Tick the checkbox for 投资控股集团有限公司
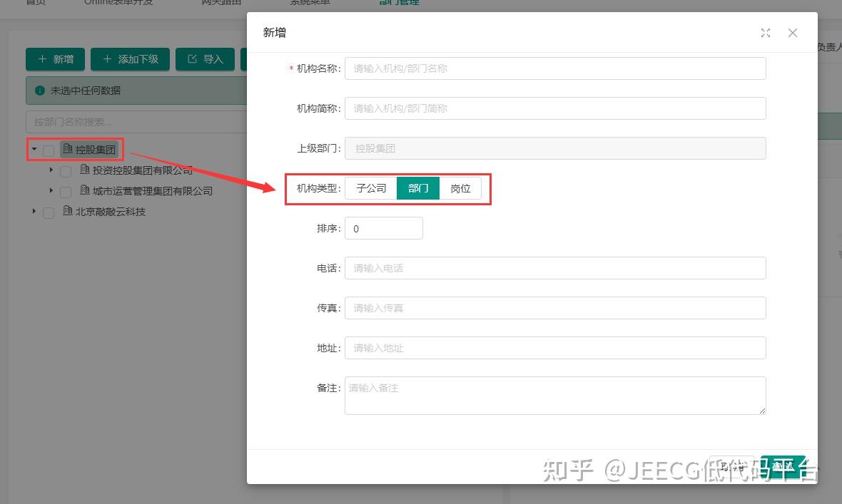This screenshot has width=842, height=504. tap(66, 172)
